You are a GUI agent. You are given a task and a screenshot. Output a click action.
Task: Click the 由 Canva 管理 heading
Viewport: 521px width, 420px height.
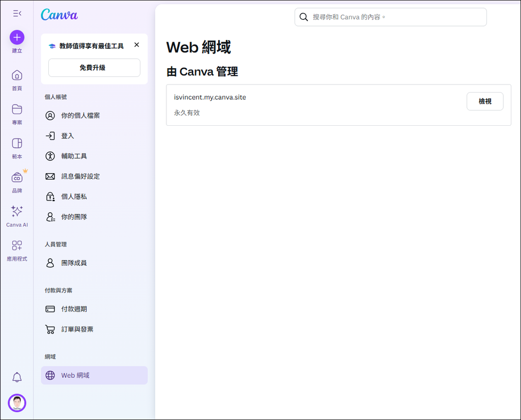click(202, 71)
